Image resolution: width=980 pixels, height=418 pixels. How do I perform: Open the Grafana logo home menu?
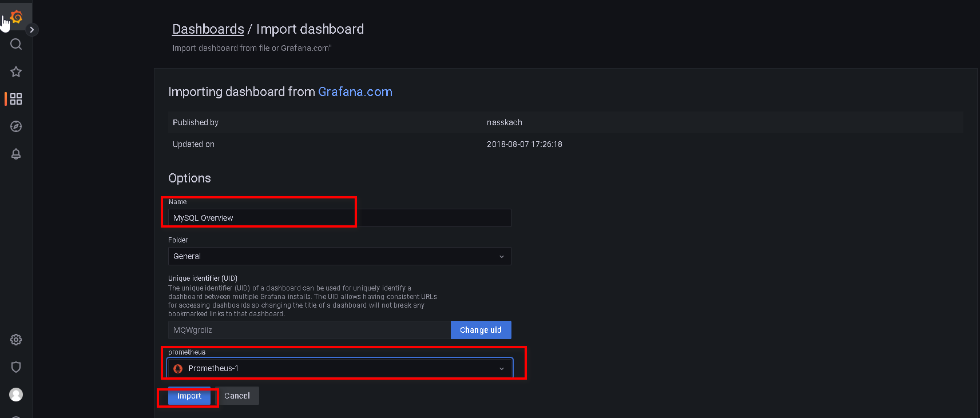(x=16, y=17)
